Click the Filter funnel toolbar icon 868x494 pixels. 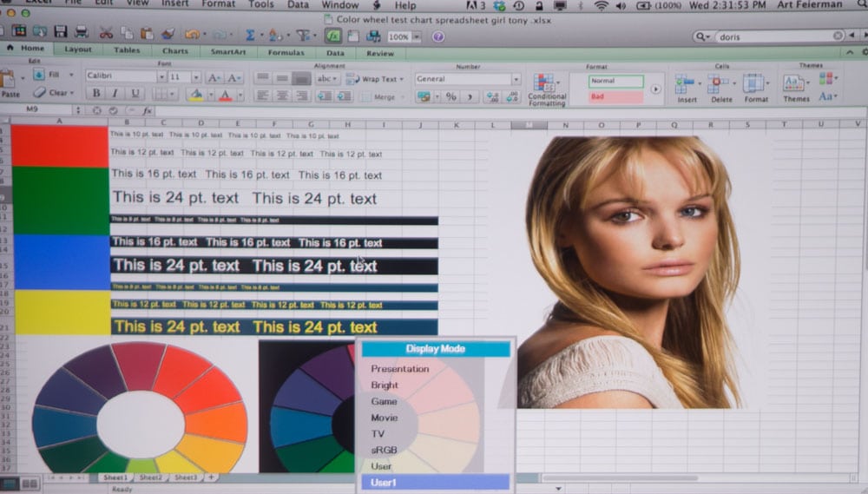(x=303, y=36)
